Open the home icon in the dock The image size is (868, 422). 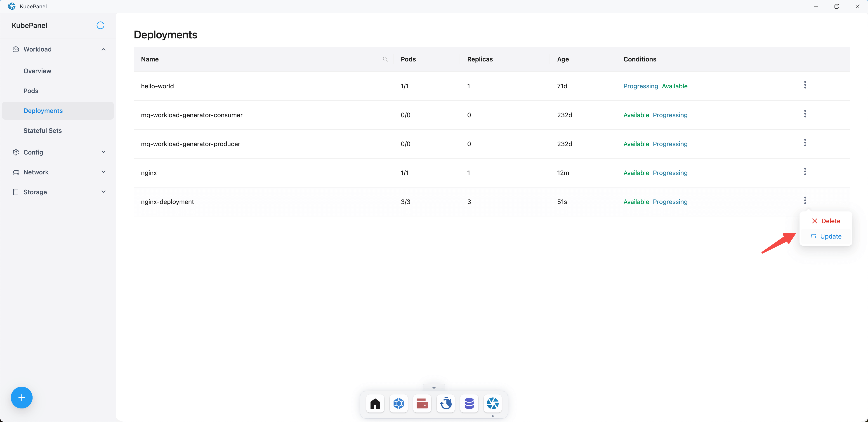(x=375, y=403)
